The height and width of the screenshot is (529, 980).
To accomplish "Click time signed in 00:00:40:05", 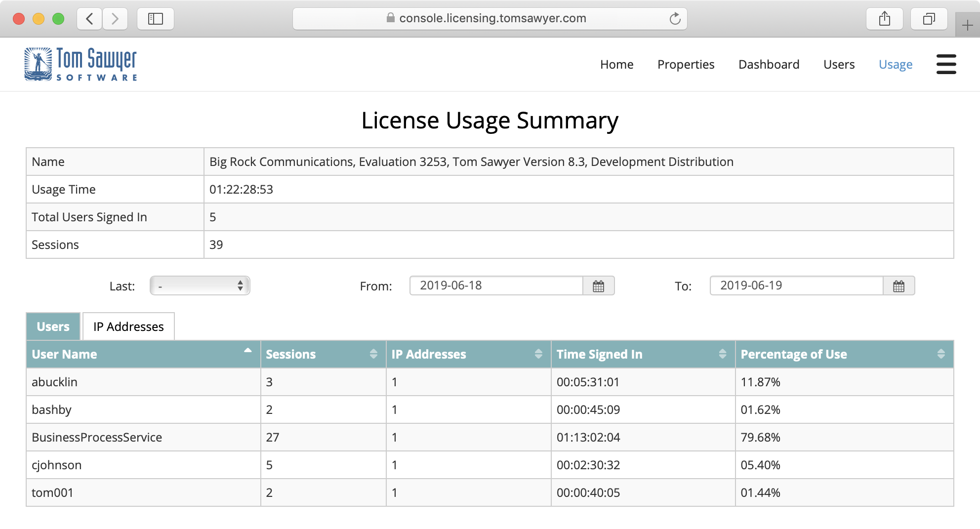I will tap(588, 492).
